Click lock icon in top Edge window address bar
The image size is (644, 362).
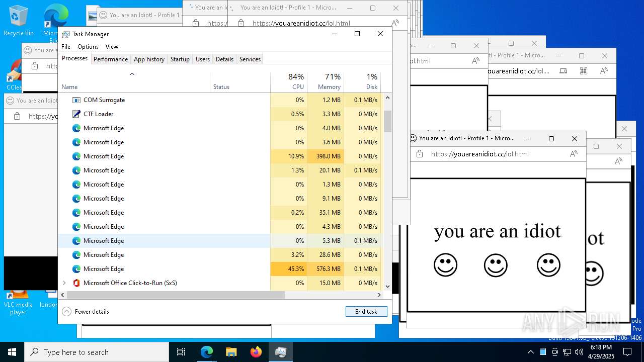(x=241, y=23)
